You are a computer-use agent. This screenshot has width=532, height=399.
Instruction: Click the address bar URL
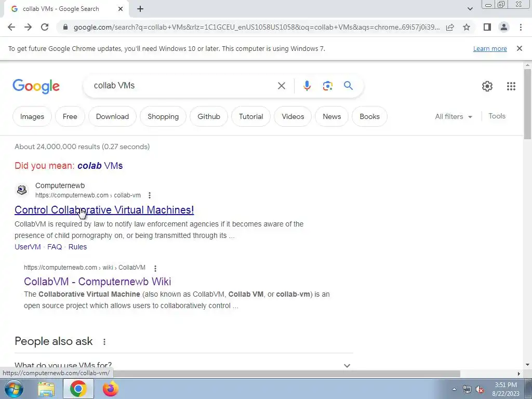pyautogui.click(x=257, y=27)
